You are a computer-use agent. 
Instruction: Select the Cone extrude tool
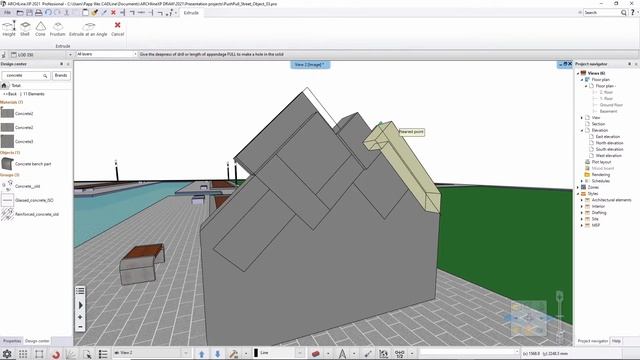click(x=40, y=29)
